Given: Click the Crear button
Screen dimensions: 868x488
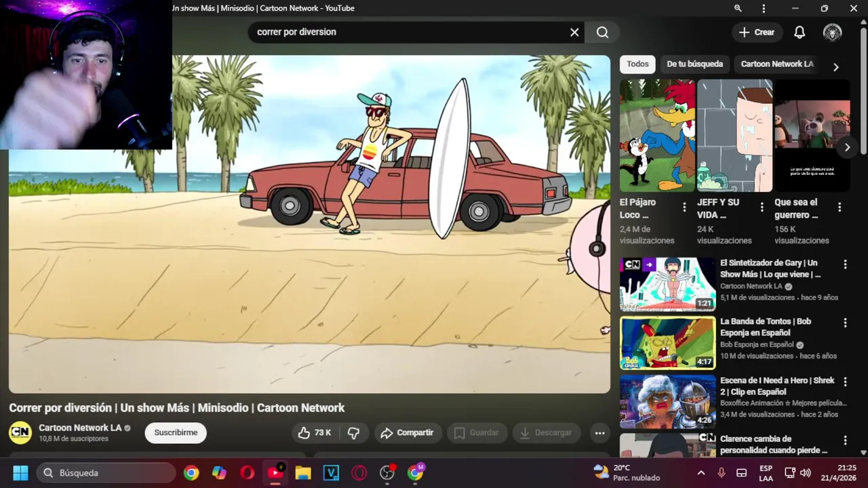Looking at the screenshot, I should point(757,32).
